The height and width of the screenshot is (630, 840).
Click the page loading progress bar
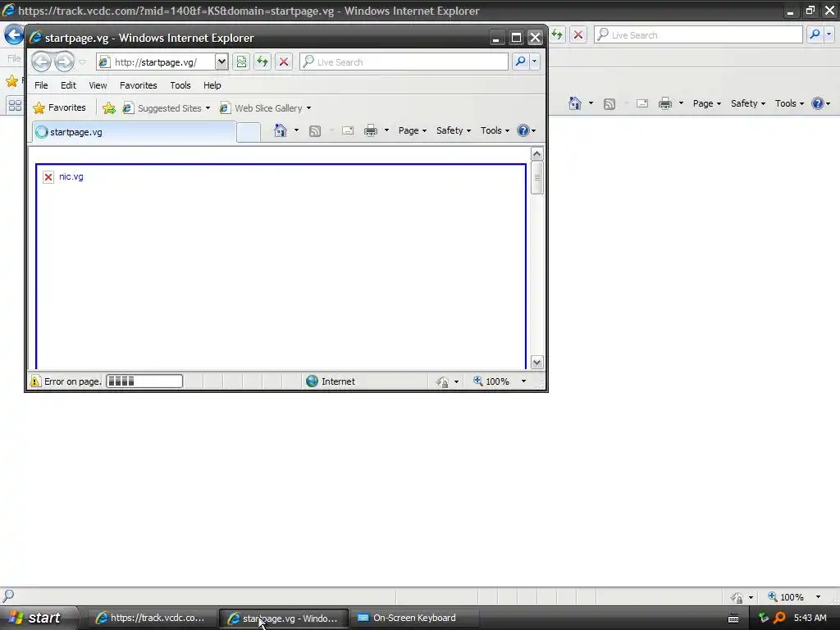(x=144, y=381)
